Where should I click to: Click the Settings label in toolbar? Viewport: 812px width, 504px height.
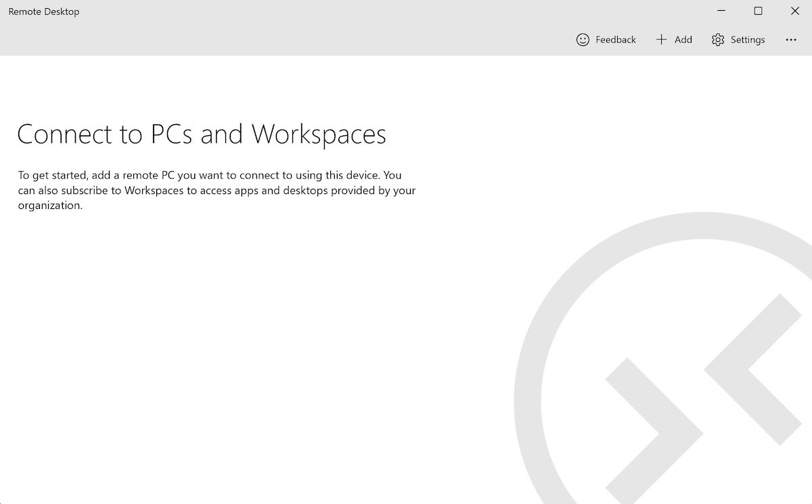[x=748, y=40]
